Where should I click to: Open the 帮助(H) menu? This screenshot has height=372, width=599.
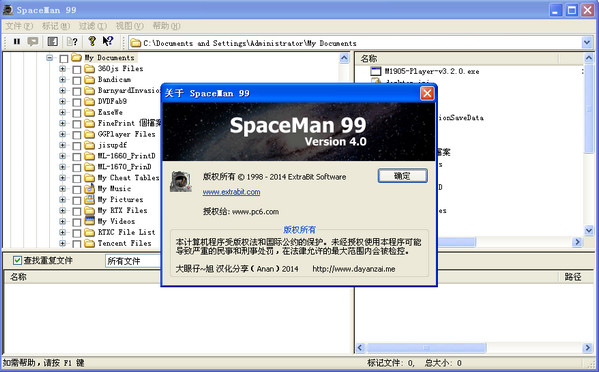click(166, 26)
